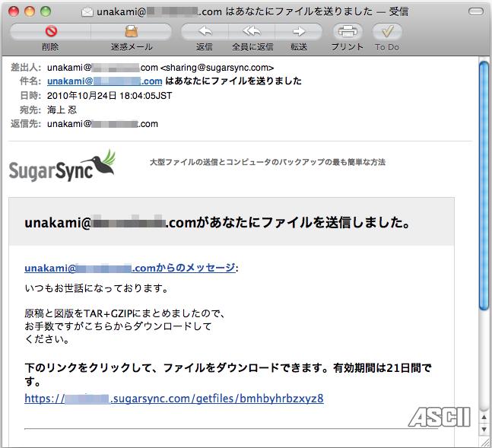Close the mail window with red button

click(14, 11)
